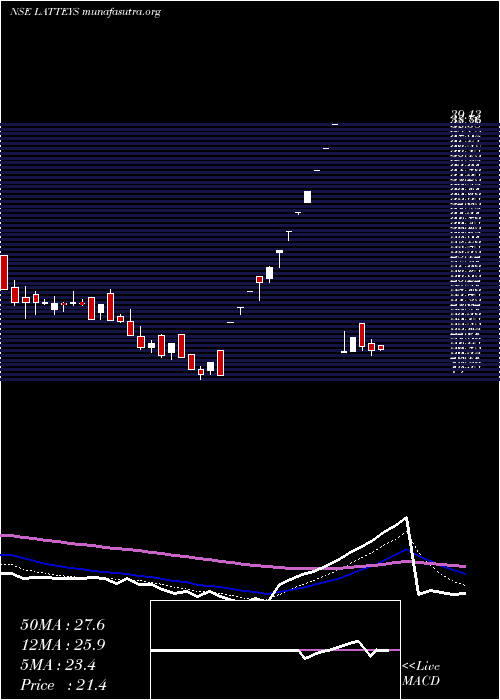500x700 pixels.
Task: Click the Price : 21.4 value
Action: (x=63, y=685)
